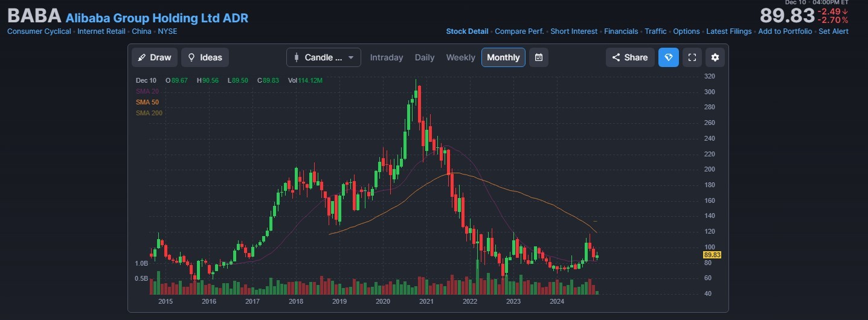The height and width of the screenshot is (320, 868).
Task: Click the C89.83 close value readout
Action: [x=269, y=80]
